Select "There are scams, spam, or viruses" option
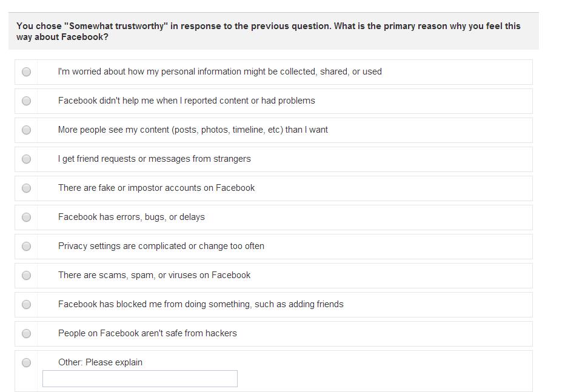 [26, 275]
